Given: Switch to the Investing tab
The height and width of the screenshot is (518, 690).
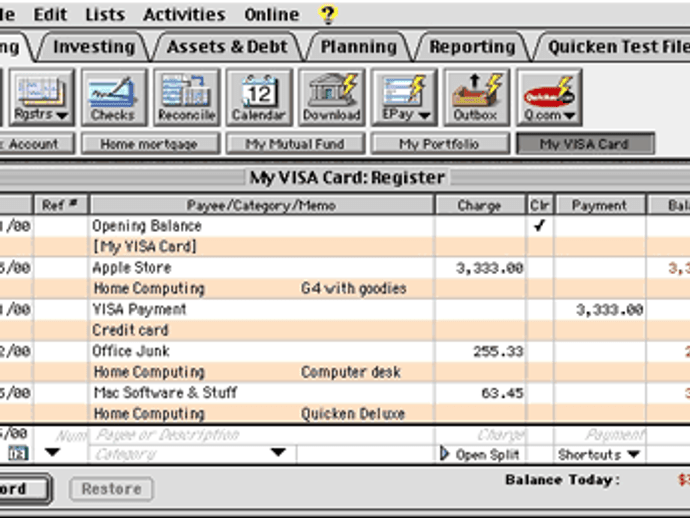Looking at the screenshot, I should click(x=94, y=47).
